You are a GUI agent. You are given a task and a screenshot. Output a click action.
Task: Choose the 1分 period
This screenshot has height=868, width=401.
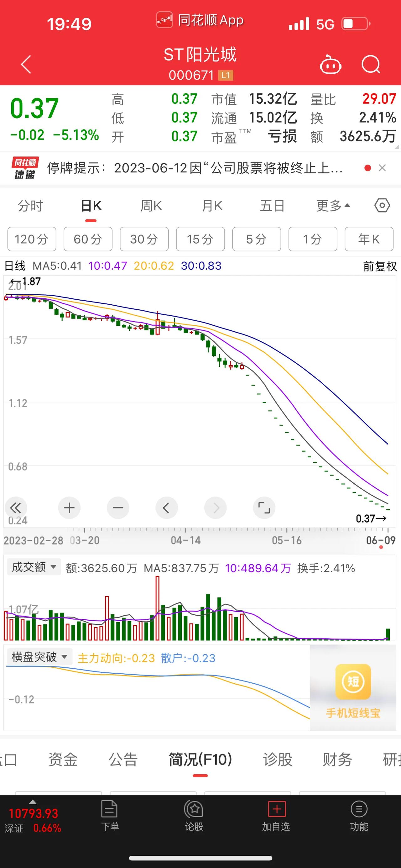pyautogui.click(x=313, y=239)
